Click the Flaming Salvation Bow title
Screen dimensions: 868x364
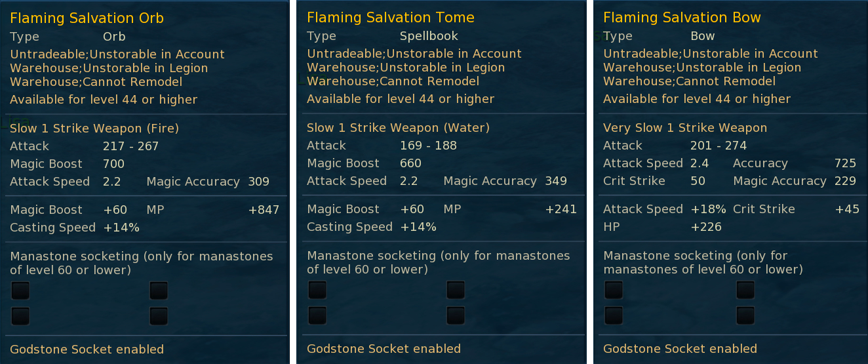682,17
